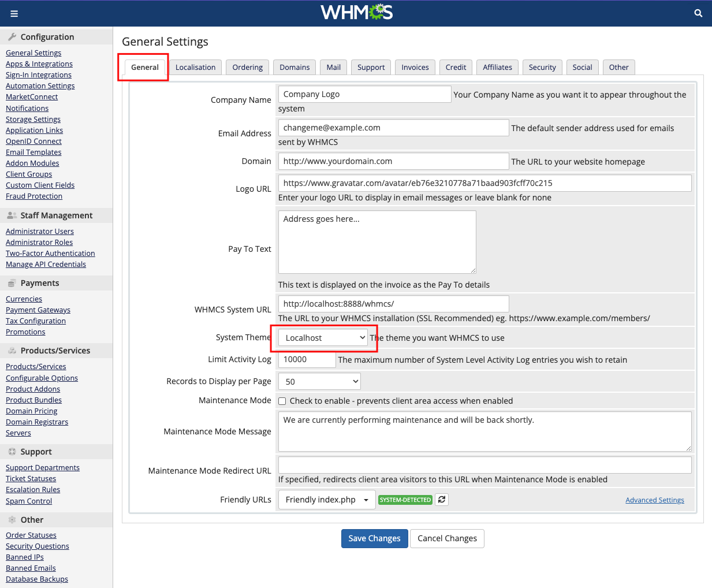This screenshot has height=588, width=712.
Task: Click the Company Name input field
Action: (x=364, y=94)
